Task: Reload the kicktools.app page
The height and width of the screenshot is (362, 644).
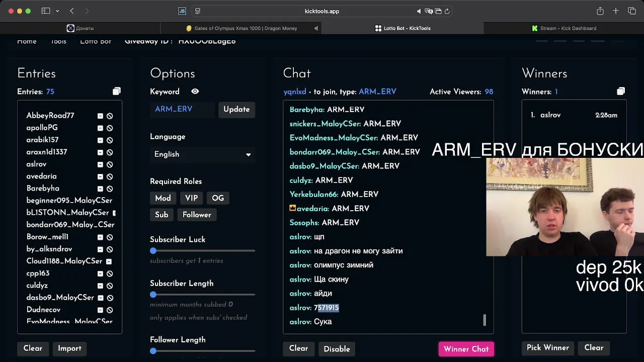Action: [x=447, y=11]
